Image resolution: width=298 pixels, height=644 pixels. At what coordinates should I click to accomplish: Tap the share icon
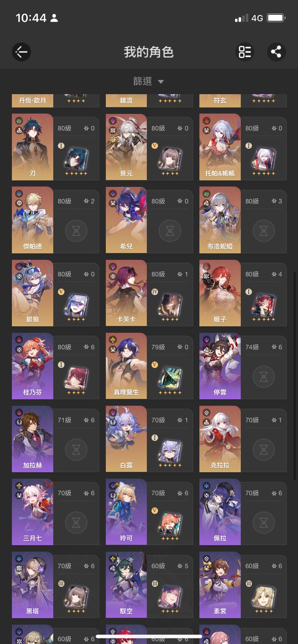tap(276, 52)
